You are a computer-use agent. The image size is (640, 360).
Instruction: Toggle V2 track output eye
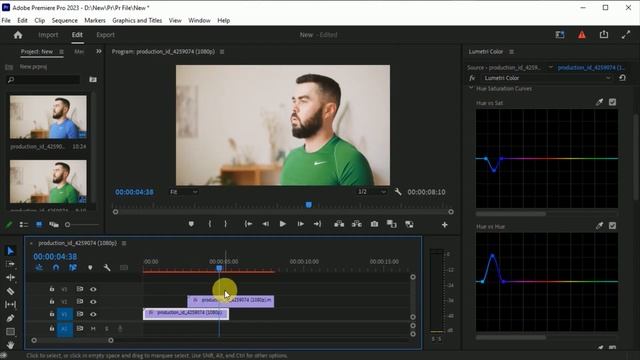(x=93, y=302)
